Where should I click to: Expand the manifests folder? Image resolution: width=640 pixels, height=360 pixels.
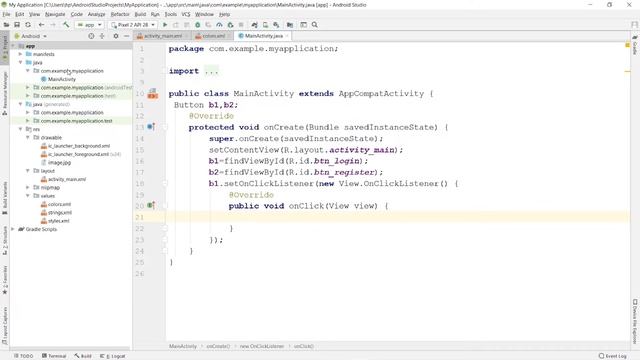[x=20, y=54]
